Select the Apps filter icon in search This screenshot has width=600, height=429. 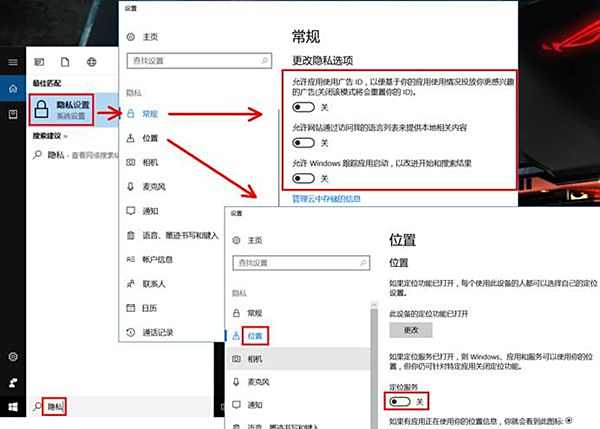39,62
